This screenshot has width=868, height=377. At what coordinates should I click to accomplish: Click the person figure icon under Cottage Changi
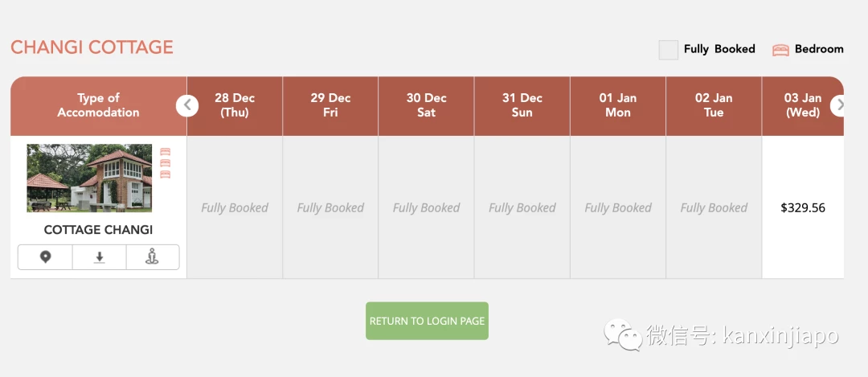152,257
